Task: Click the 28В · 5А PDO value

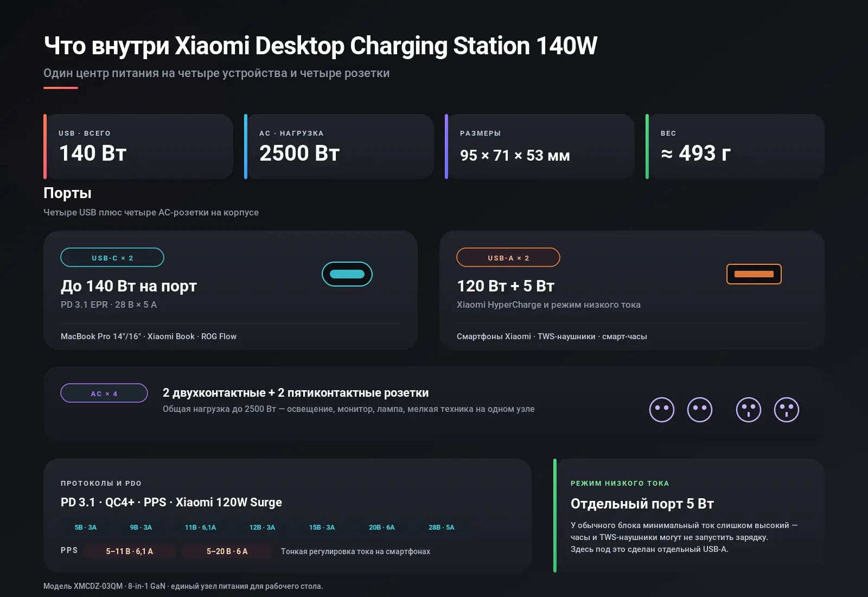Action: coord(442,528)
